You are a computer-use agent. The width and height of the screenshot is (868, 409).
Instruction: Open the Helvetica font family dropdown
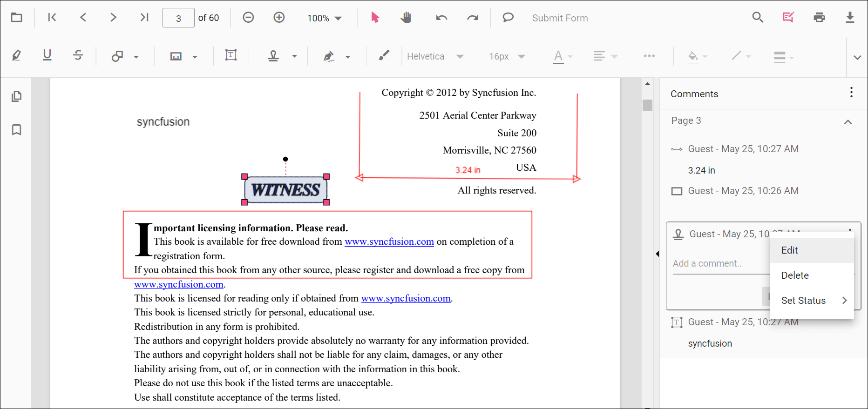tap(435, 56)
